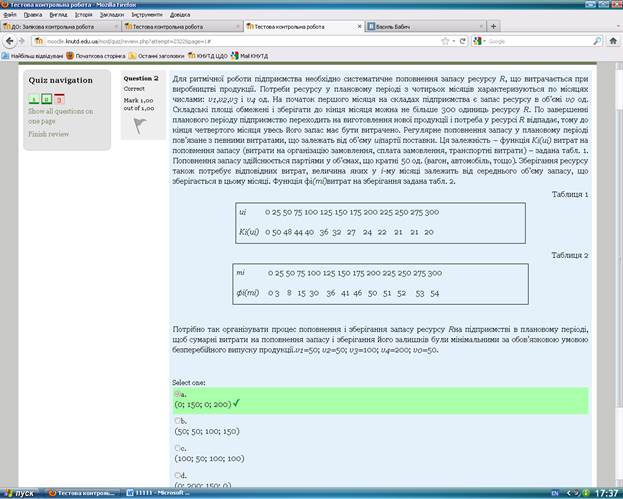Open the Останні заголовки bookmark
The width and height of the screenshot is (623, 499).
[x=157, y=56]
